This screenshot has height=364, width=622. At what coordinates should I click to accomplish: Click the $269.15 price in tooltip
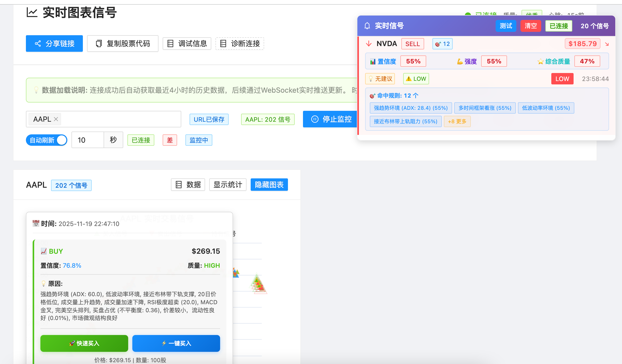pos(206,251)
